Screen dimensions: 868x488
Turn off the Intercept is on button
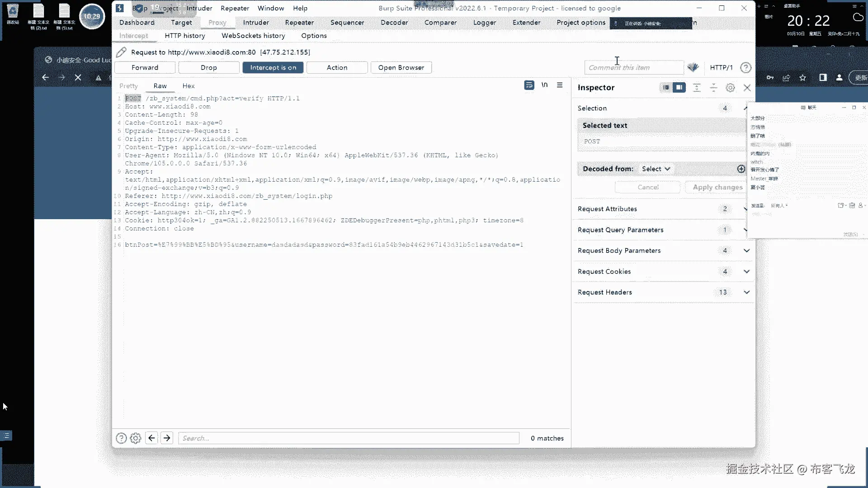coord(273,67)
